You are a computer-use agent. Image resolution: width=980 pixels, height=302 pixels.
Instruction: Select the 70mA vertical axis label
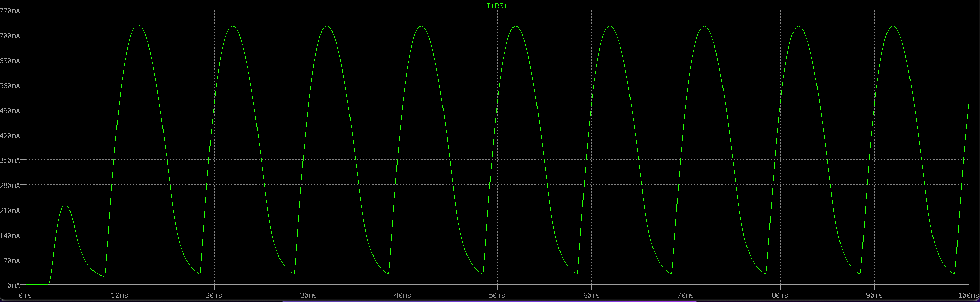coord(12,261)
